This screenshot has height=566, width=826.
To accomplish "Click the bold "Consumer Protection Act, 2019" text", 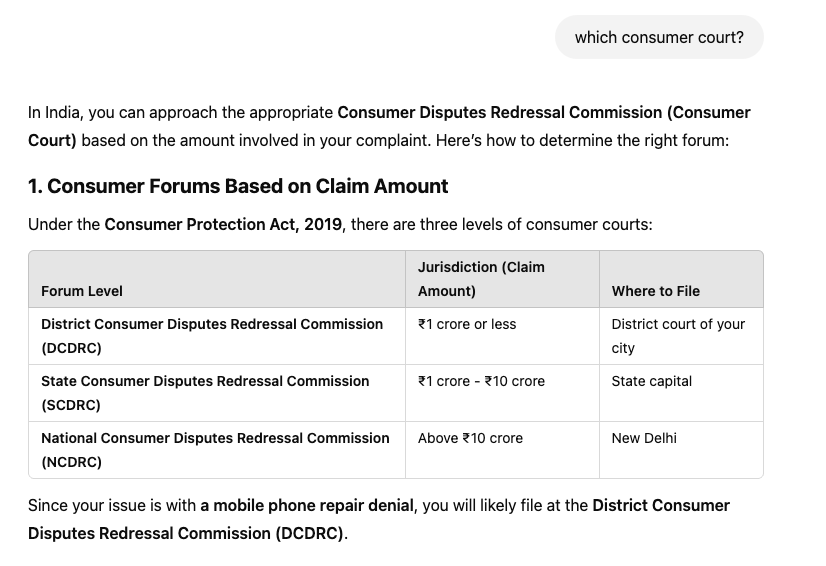I will [224, 224].
